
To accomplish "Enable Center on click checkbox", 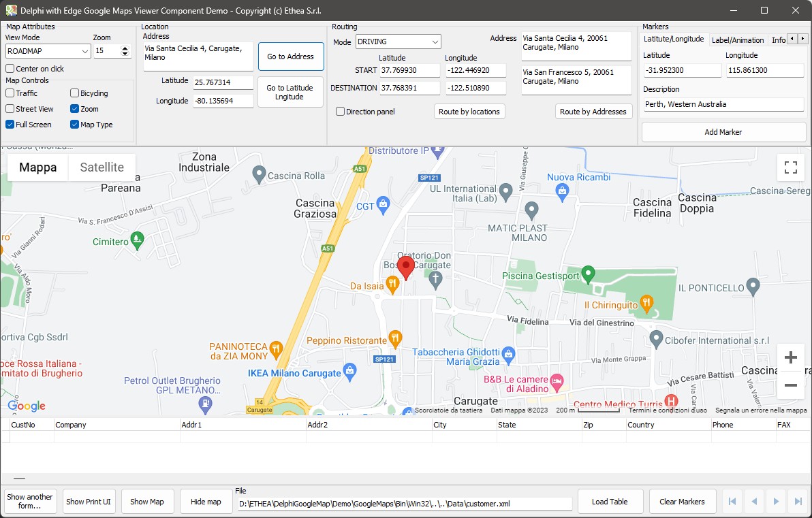I will pos(10,68).
